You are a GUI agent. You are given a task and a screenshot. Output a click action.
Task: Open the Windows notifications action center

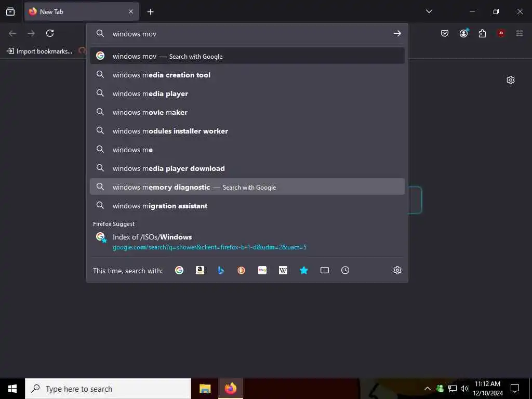(515, 389)
